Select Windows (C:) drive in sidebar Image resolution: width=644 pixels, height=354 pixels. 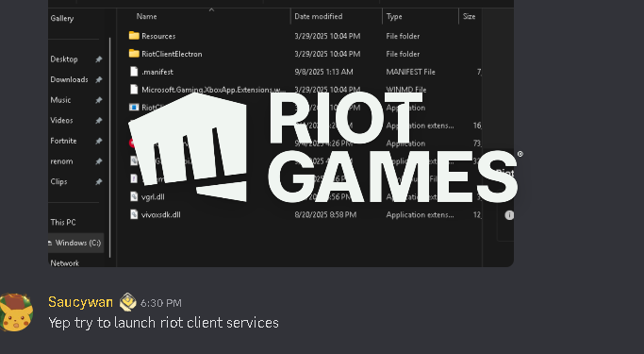tap(75, 243)
